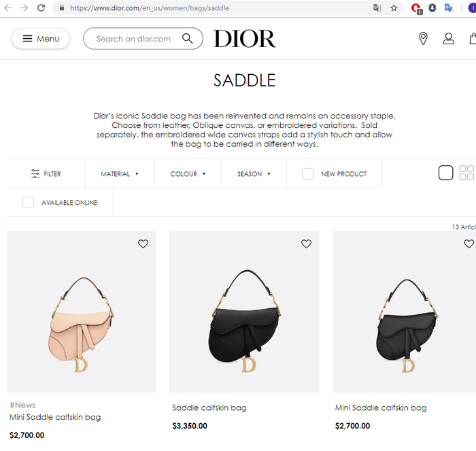476x451 pixels.
Task: Click the store locator pin icon
Action: pyautogui.click(x=423, y=39)
